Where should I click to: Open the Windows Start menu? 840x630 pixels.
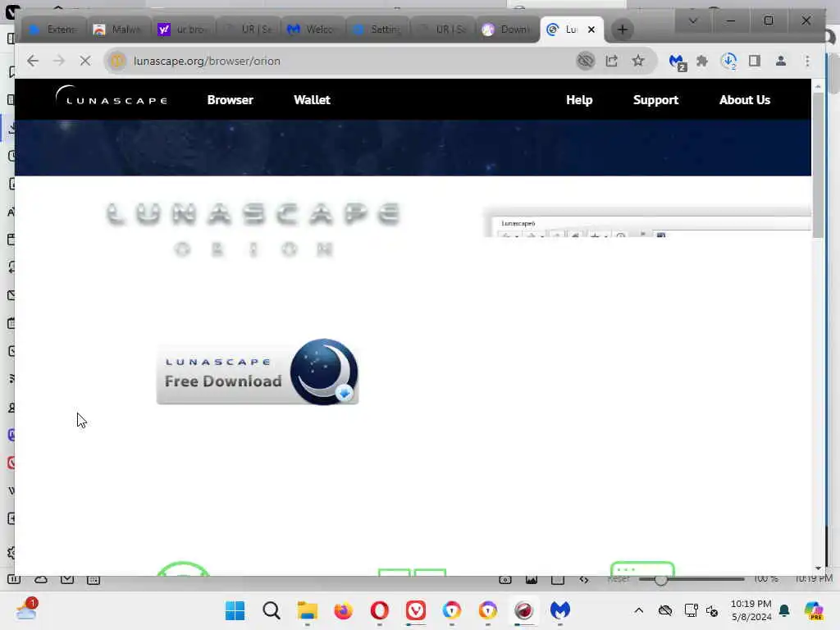click(235, 610)
